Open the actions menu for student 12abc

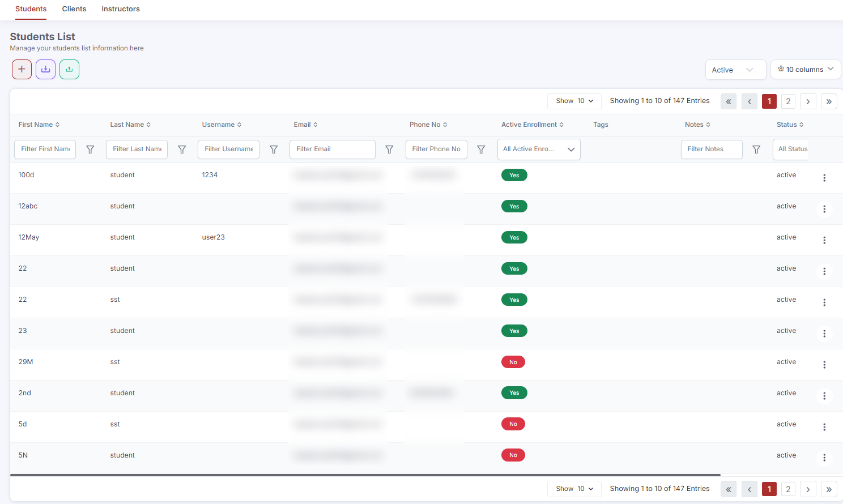click(x=824, y=209)
